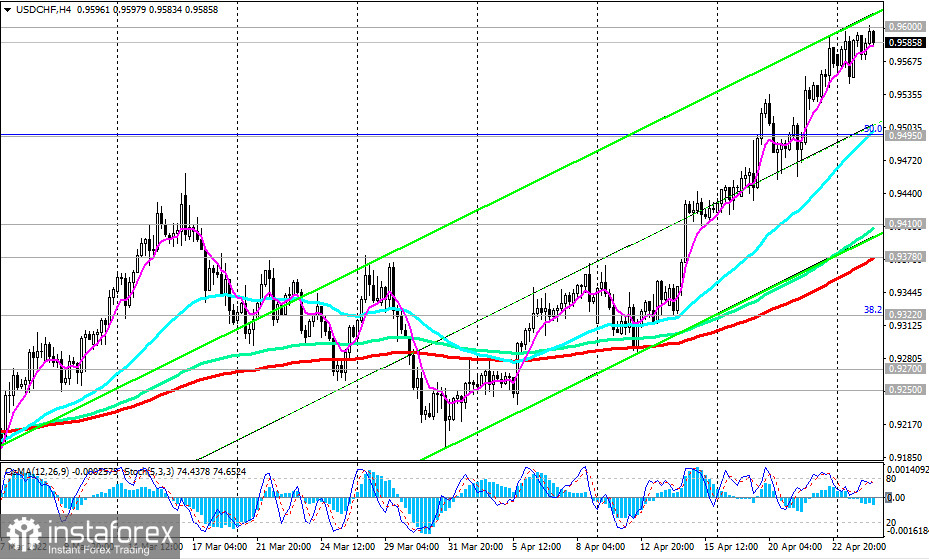Open the chart menu triangle beside USDCHF,H4
Screen dimensions: 929x559
point(7,9)
